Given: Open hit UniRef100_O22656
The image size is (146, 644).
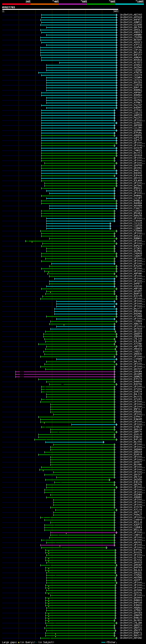Looking at the screenshot, I should 131,25.
